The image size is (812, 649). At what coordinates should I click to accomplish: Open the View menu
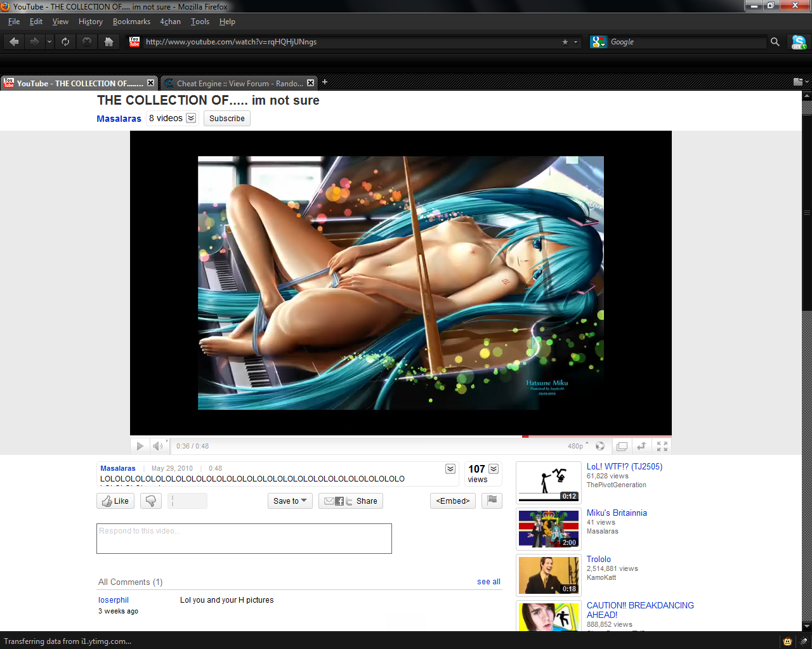pos(60,22)
